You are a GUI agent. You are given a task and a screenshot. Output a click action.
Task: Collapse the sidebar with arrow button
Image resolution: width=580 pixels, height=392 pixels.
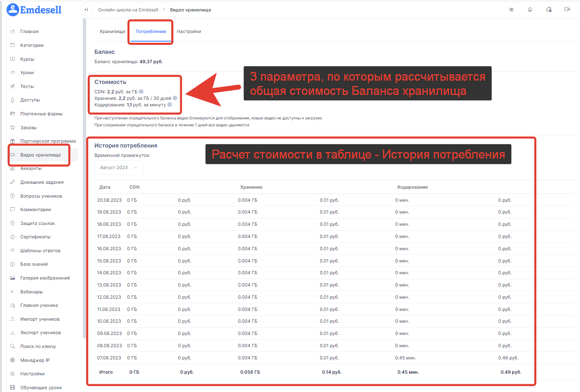point(86,10)
